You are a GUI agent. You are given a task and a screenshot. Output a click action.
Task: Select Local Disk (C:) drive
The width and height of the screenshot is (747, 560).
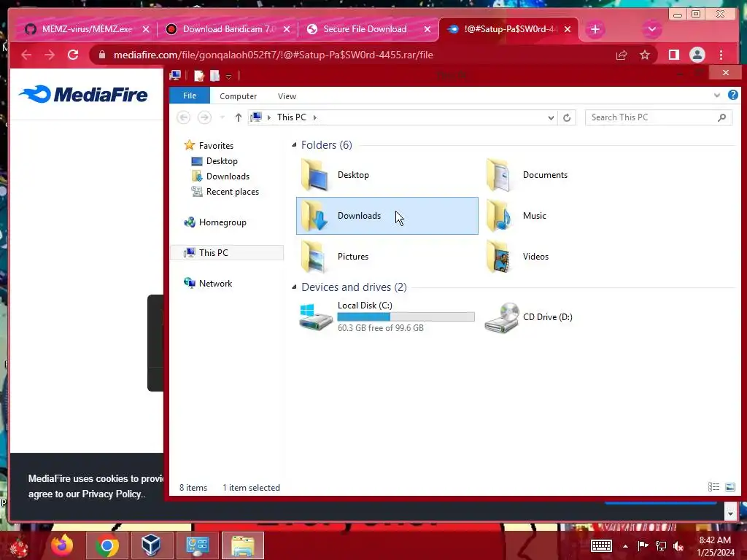point(387,316)
